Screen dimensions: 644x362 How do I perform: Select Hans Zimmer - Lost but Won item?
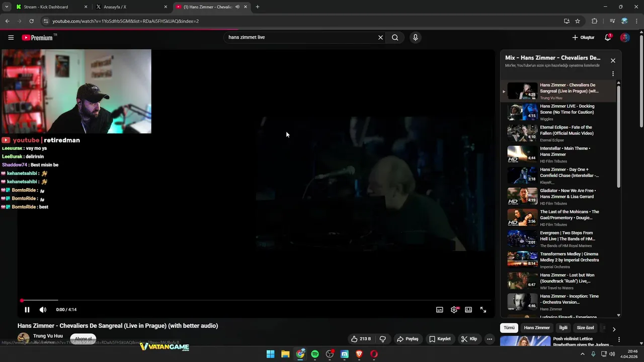pos(558,281)
